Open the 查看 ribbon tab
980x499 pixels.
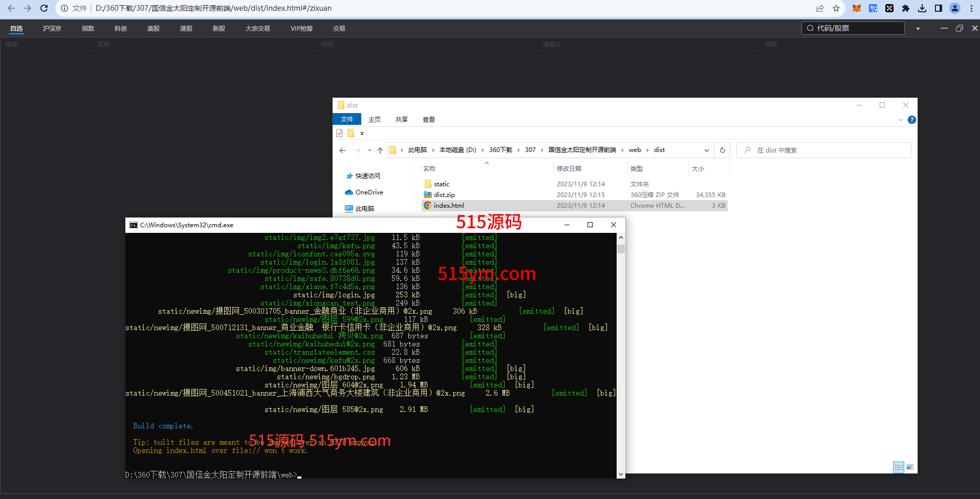pos(428,119)
